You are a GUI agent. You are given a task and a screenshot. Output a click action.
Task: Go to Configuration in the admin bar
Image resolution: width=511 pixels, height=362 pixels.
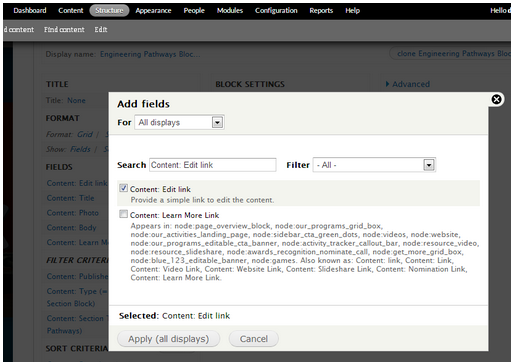point(276,11)
